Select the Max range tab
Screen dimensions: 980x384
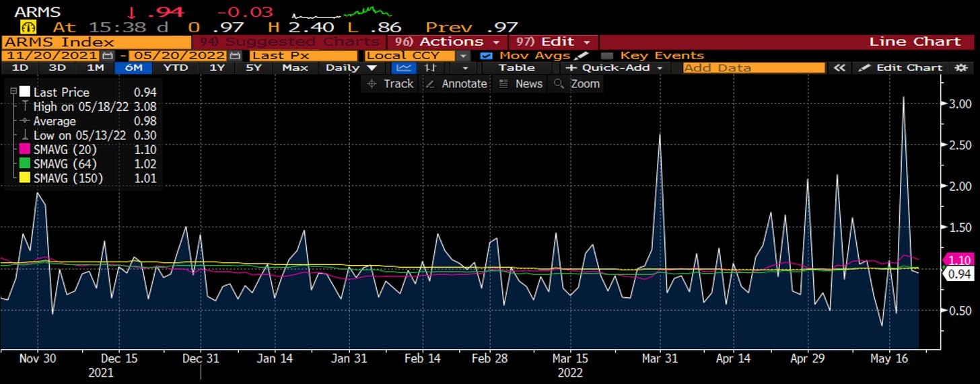(295, 67)
